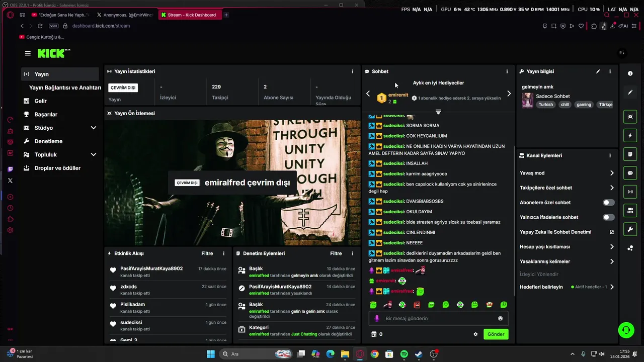This screenshot has width=644, height=362.
Task: Click the green headset support button
Action: 626,330
